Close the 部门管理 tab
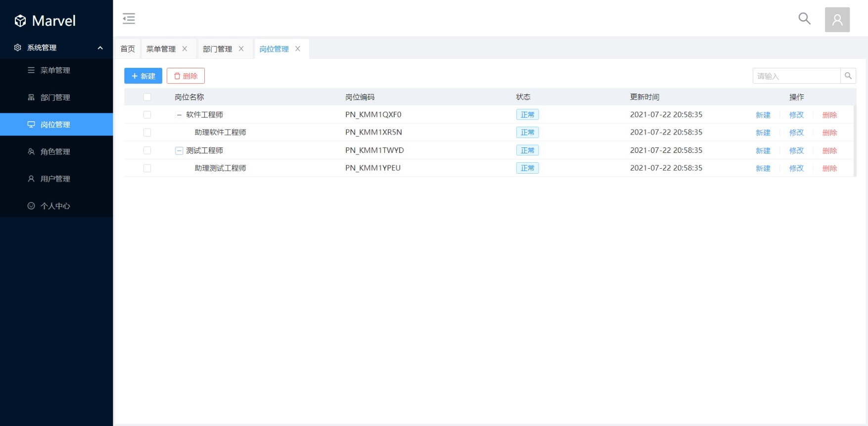 [241, 48]
